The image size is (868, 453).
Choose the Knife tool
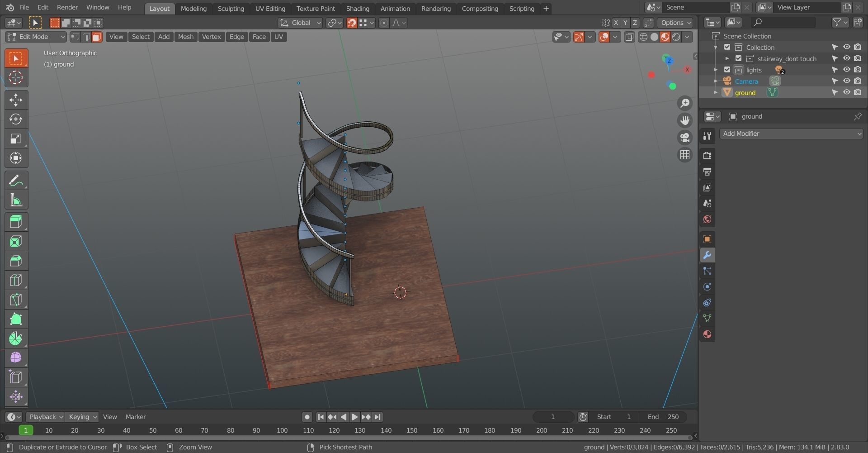[x=16, y=300]
